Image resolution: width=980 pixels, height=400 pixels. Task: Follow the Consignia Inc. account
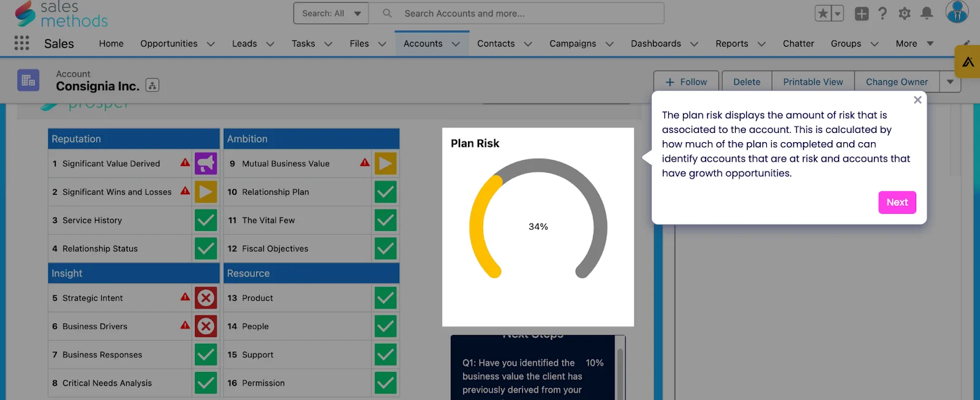coord(687,81)
